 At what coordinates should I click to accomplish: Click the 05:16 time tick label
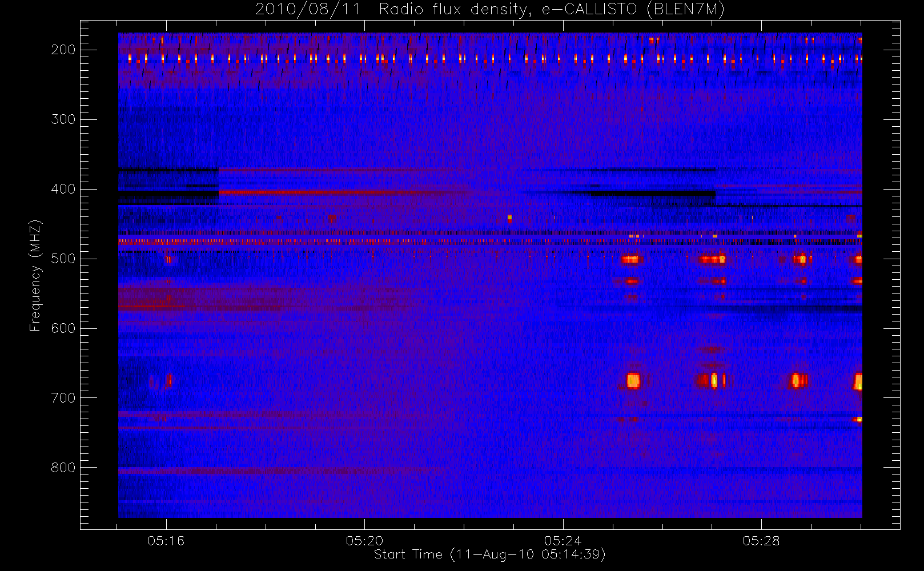coord(166,541)
